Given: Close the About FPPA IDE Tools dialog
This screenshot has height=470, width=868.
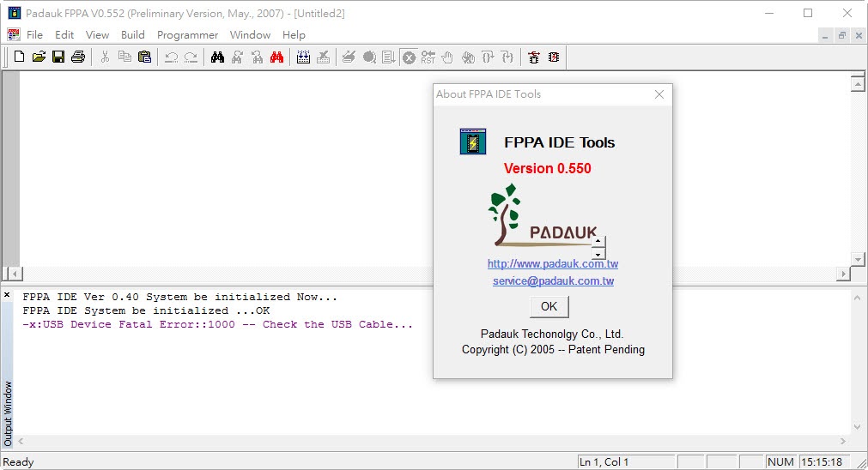Looking at the screenshot, I should pyautogui.click(x=659, y=94).
